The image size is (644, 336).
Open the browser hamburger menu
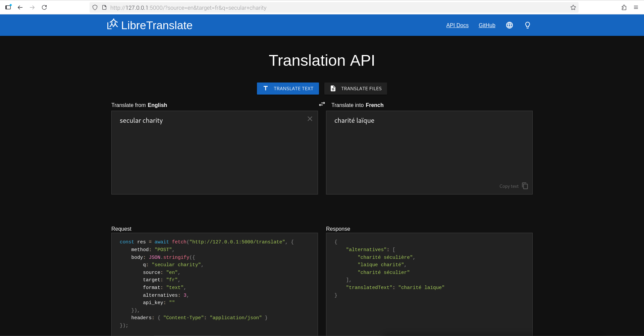click(x=636, y=7)
